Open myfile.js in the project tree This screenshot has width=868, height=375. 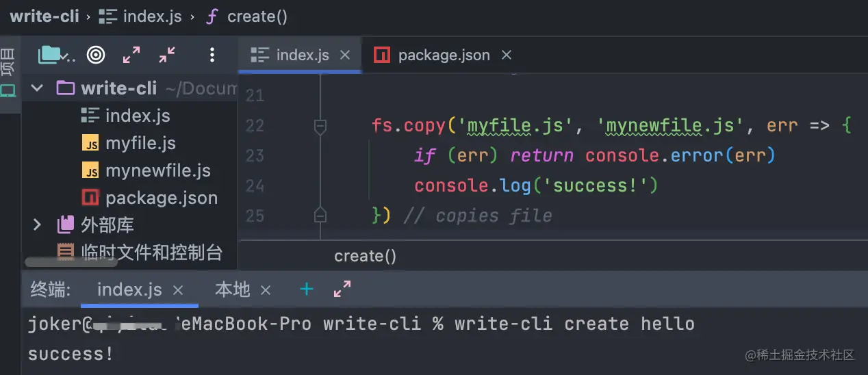point(140,143)
